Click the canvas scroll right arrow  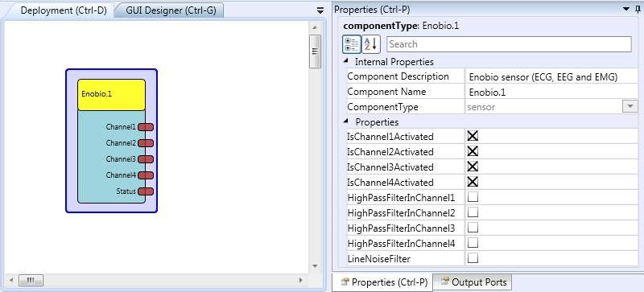[x=301, y=280]
